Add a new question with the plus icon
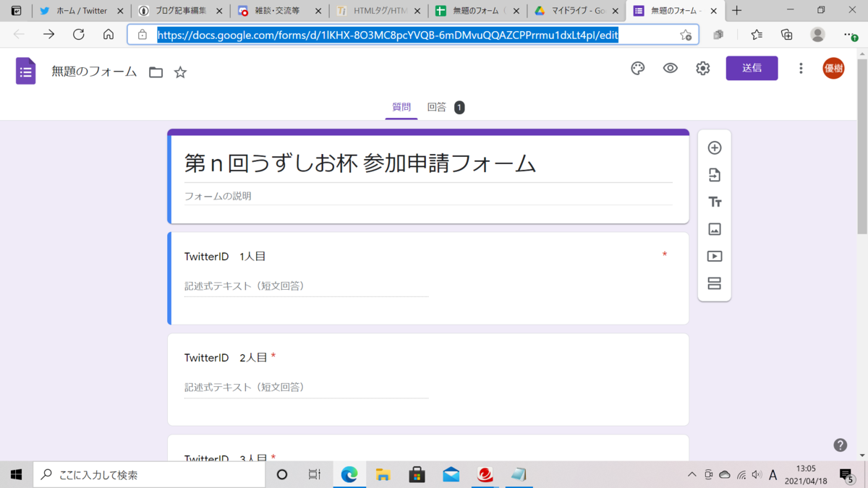The width and height of the screenshot is (868, 488). [x=714, y=147]
